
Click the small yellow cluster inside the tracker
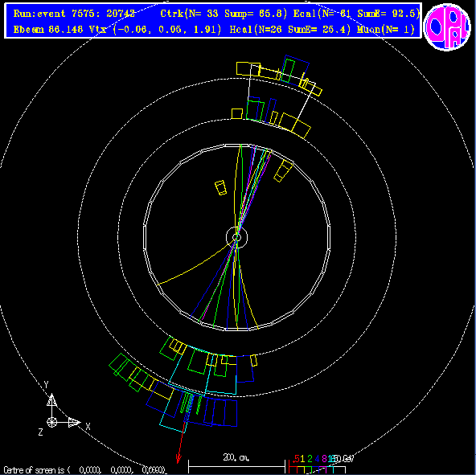tap(220, 188)
